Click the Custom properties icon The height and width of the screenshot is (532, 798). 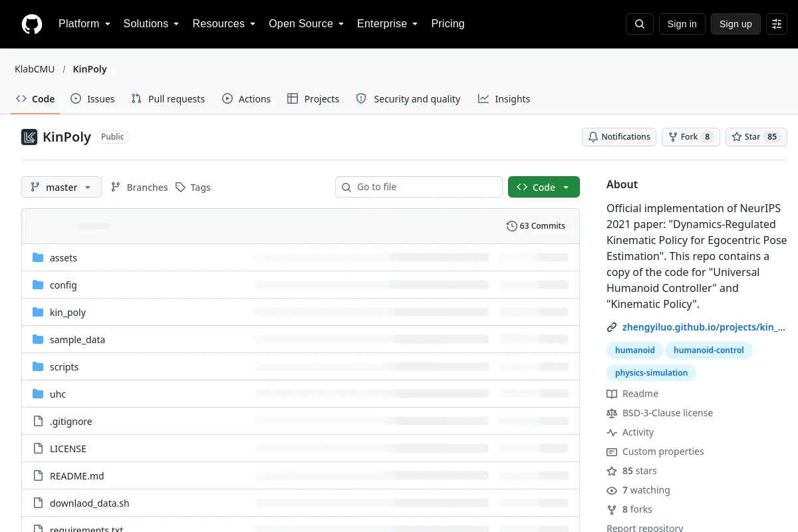tap(612, 452)
